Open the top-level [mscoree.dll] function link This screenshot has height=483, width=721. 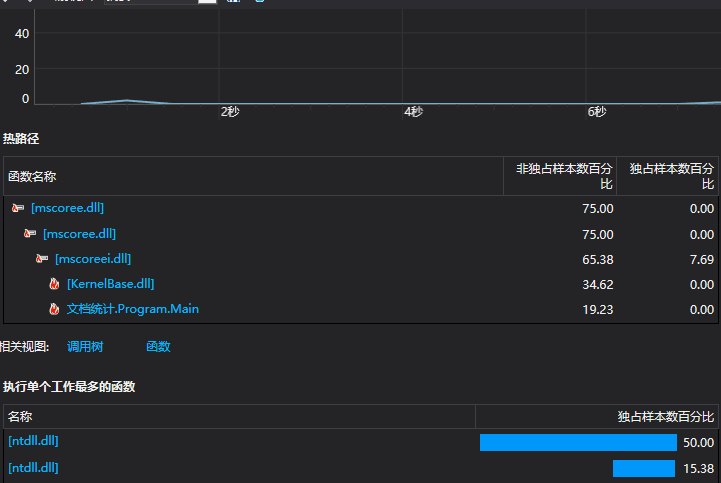tap(67, 208)
